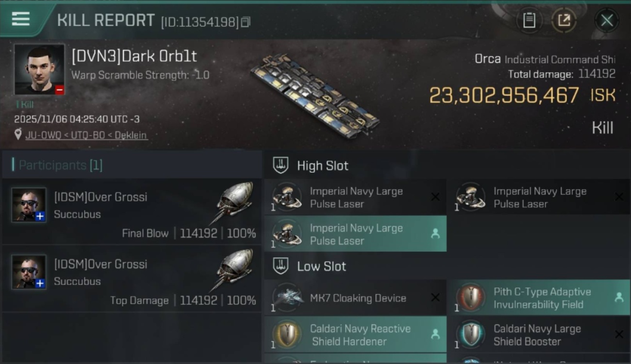Click the Final Blow Succubus ship icon

coord(233,201)
